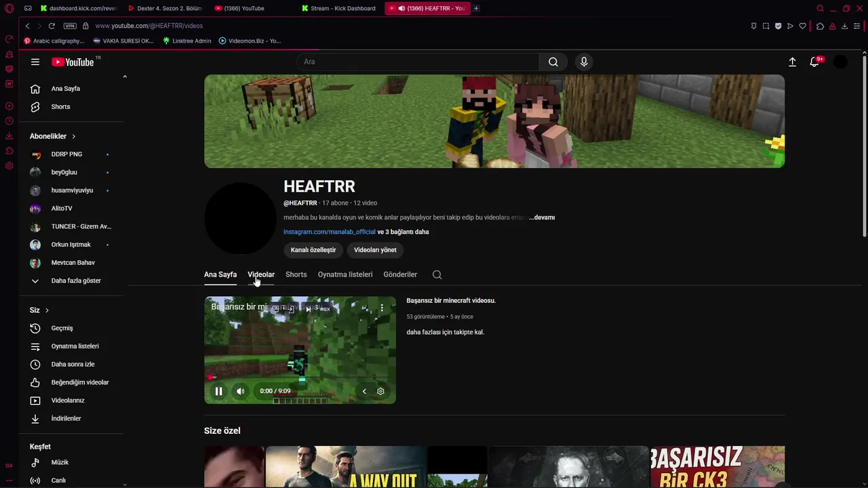Open Linktree Admin bookmark
Screen dimensions: 868x488
coord(187,41)
